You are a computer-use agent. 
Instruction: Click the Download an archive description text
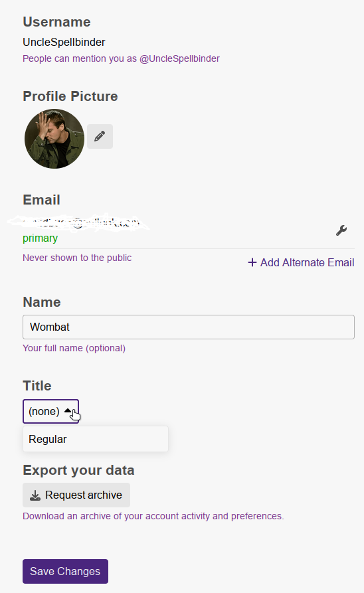tap(153, 516)
